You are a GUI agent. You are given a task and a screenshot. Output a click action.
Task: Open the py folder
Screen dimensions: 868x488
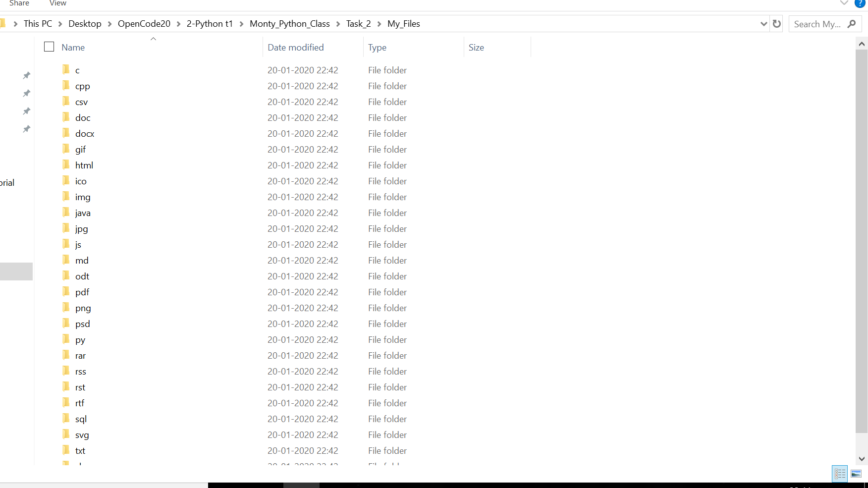click(80, 339)
